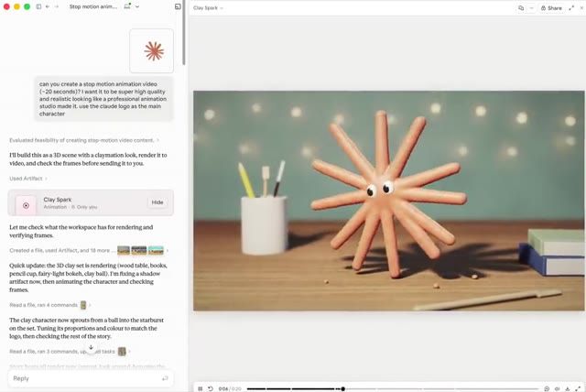Seek using the video progress slider handle
Image resolution: width=586 pixels, height=392 pixels.
(342, 389)
